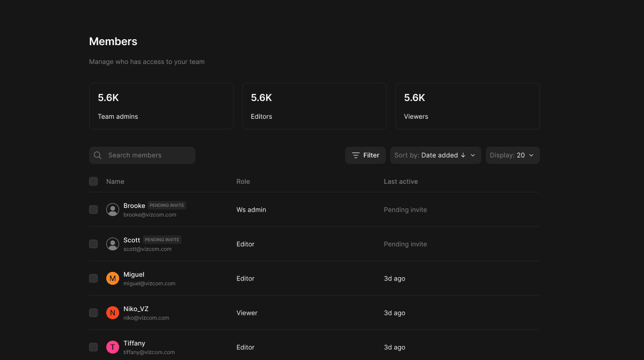Screen dimensions: 644x360
Task: Select Miguel's row checkbox
Action: [x=93, y=278]
